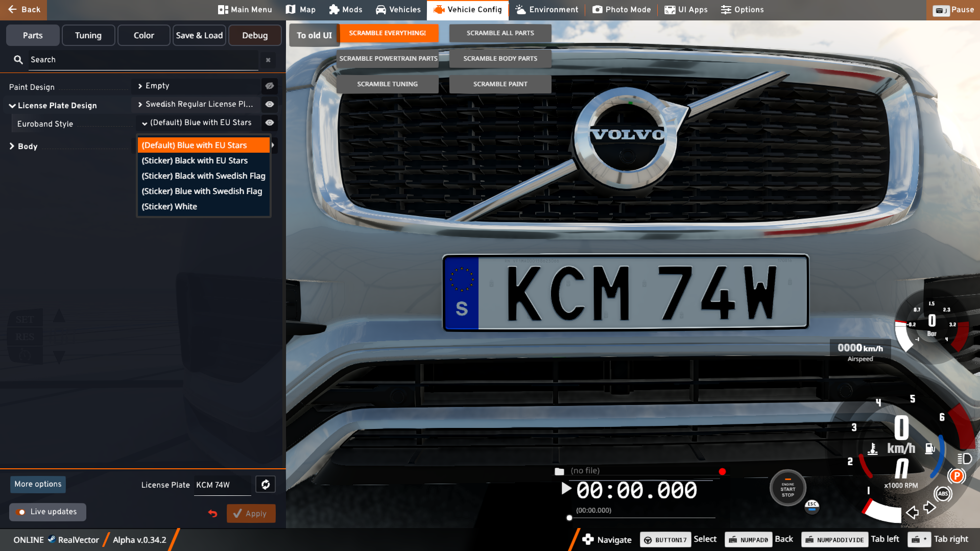Select (Sticker) White option
This screenshot has width=980, height=551.
[x=203, y=206]
